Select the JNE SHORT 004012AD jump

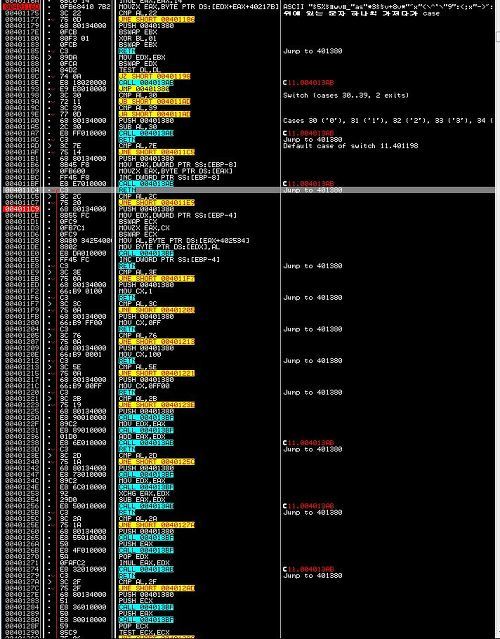156,588
